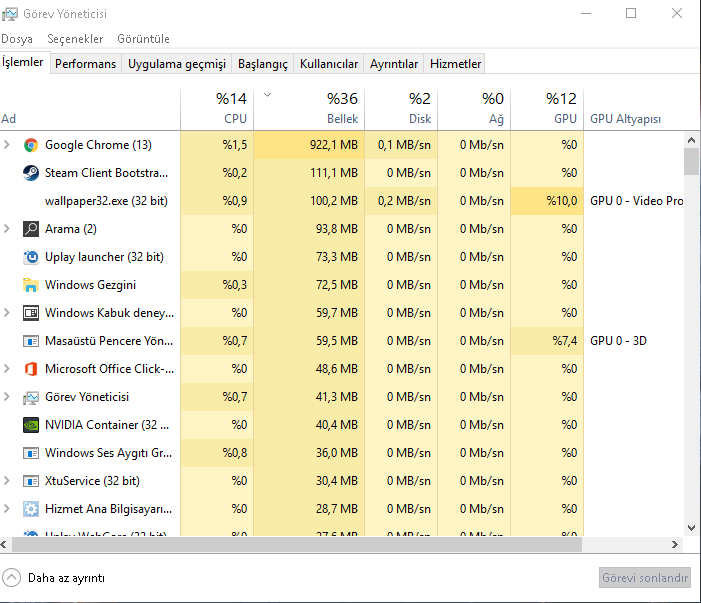
Task: Expand the Microsoft Office Click-to-Run group
Action: pos(7,369)
